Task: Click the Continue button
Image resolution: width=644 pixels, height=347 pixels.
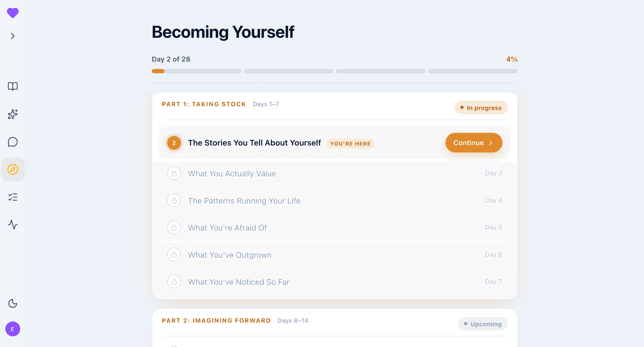Action: (x=474, y=143)
